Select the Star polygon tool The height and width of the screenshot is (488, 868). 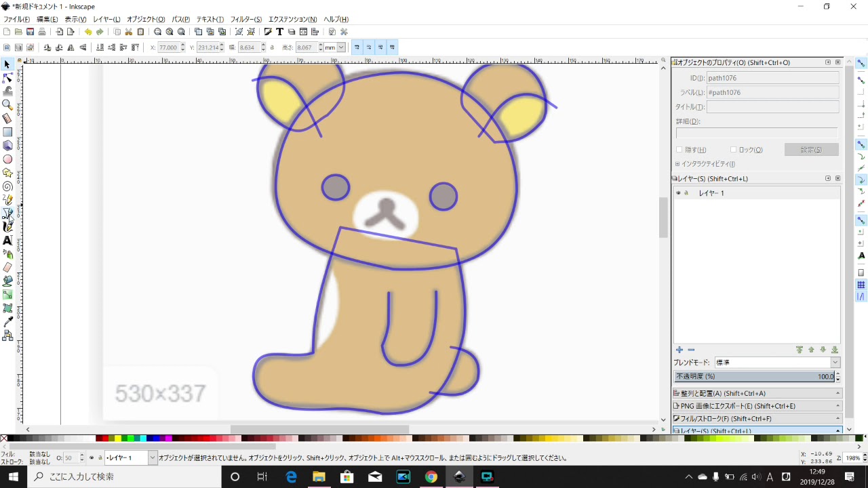[x=7, y=173]
